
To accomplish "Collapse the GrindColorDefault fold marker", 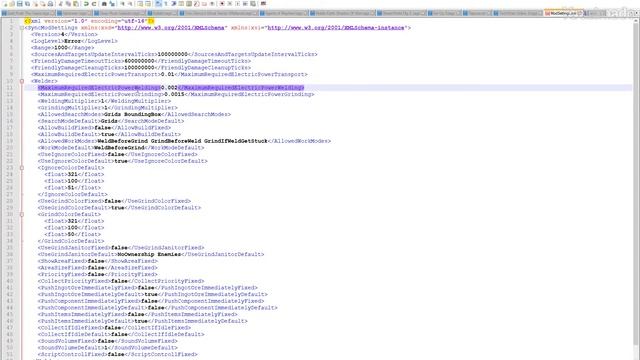I will pyautogui.click(x=22, y=214).
